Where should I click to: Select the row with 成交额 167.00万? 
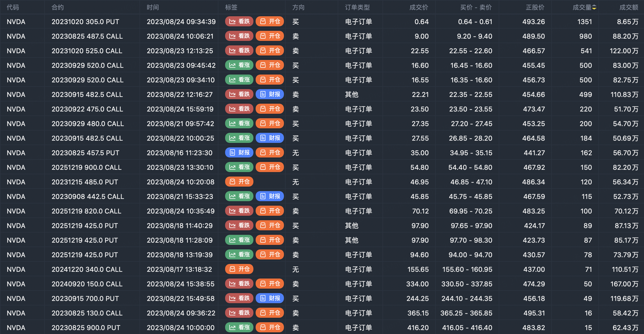click(x=624, y=284)
